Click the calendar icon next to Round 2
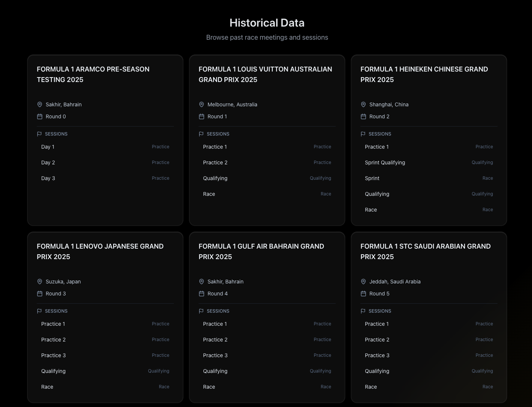The width and height of the screenshot is (532, 407). [363, 116]
